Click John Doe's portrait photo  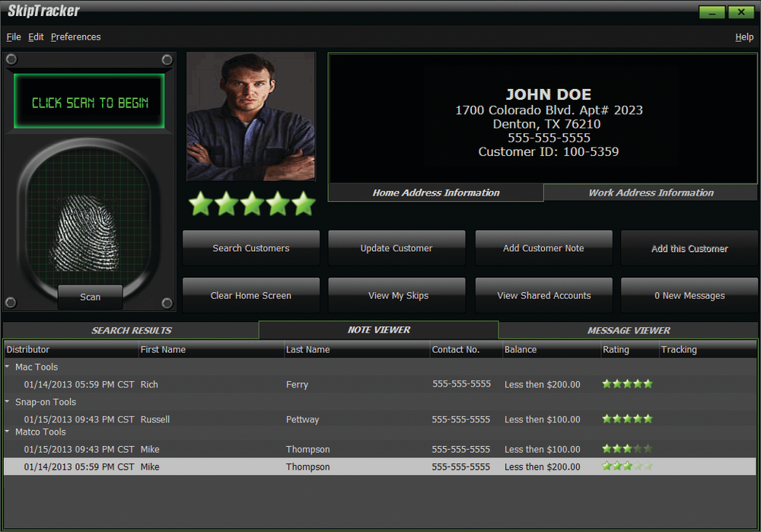coord(251,116)
